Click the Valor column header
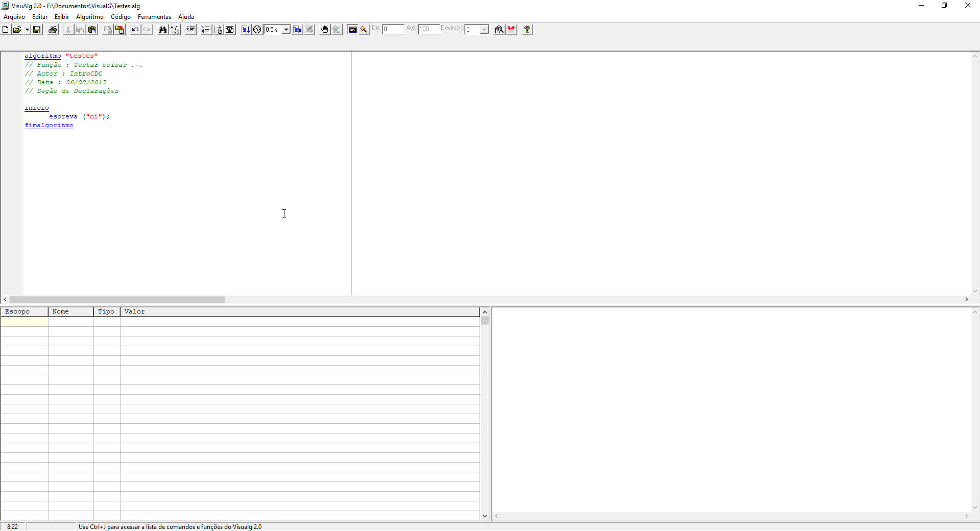The height and width of the screenshot is (531, 980). click(x=300, y=312)
